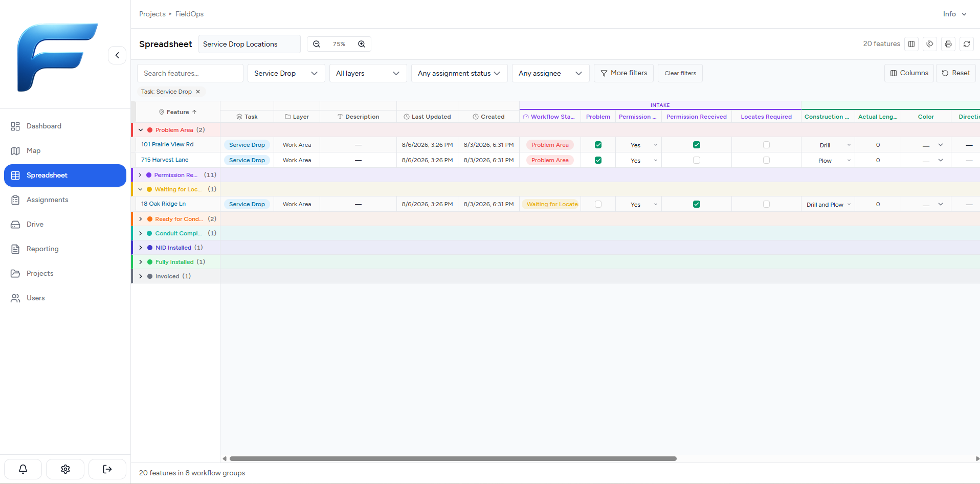The height and width of the screenshot is (484, 980).
Task: Open the Map page
Action: click(x=65, y=150)
